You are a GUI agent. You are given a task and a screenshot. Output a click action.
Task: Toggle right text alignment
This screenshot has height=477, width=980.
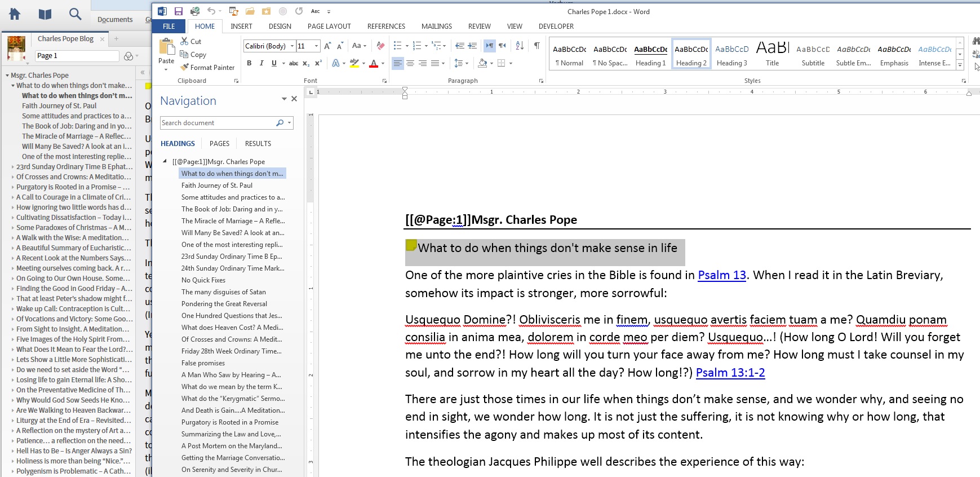click(423, 63)
